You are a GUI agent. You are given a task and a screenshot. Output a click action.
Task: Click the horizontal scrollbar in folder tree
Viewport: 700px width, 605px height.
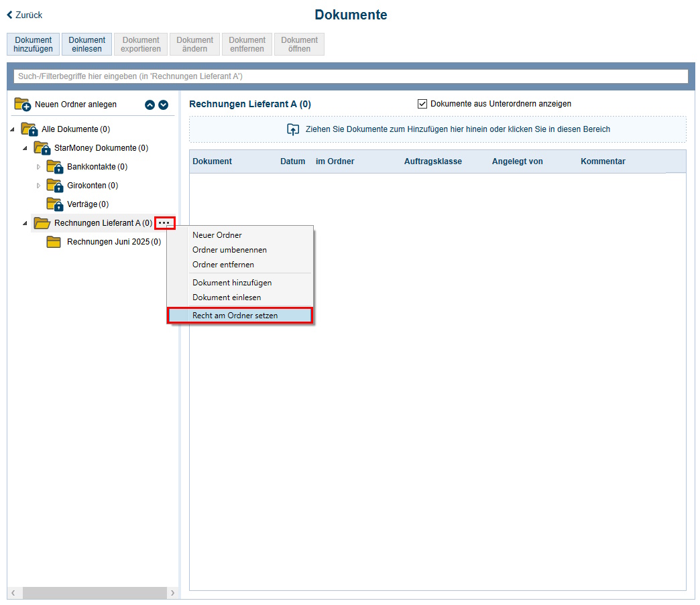tap(94, 593)
